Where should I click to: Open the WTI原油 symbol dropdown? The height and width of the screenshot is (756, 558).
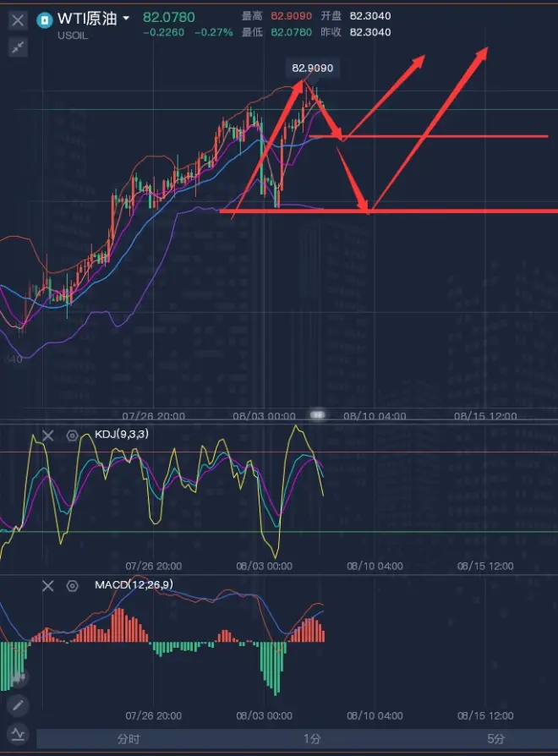tap(127, 19)
